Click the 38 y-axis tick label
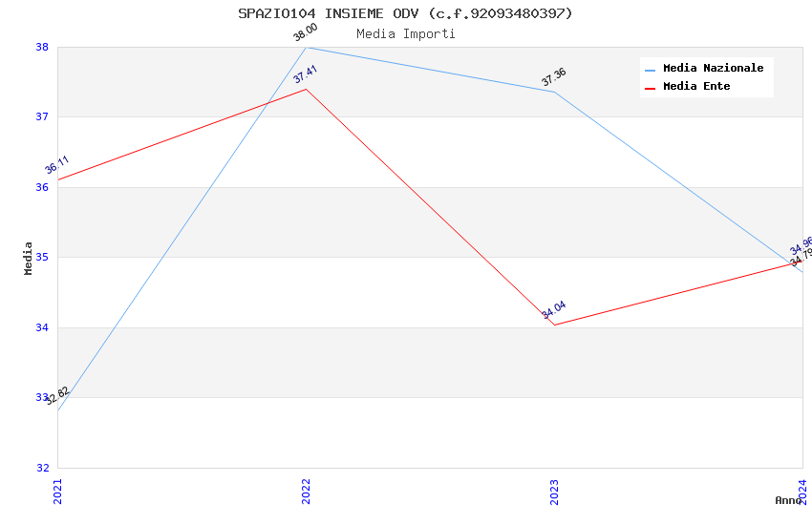This screenshot has width=812, height=525. [x=42, y=47]
